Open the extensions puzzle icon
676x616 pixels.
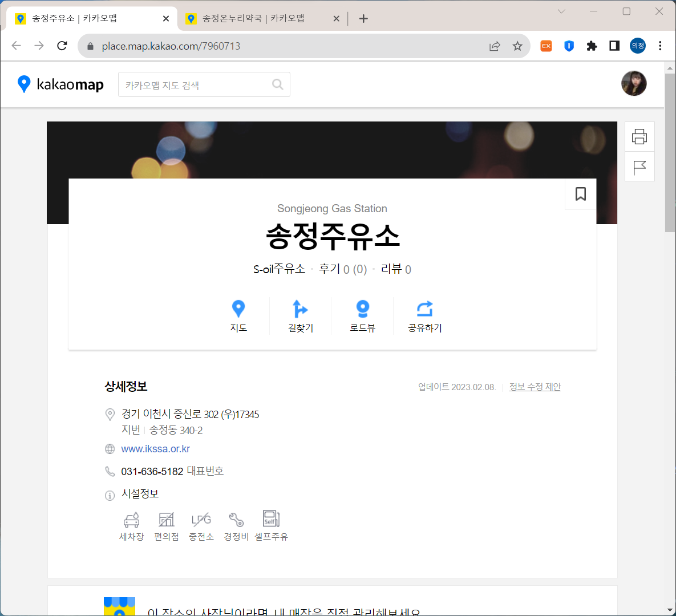pyautogui.click(x=592, y=46)
